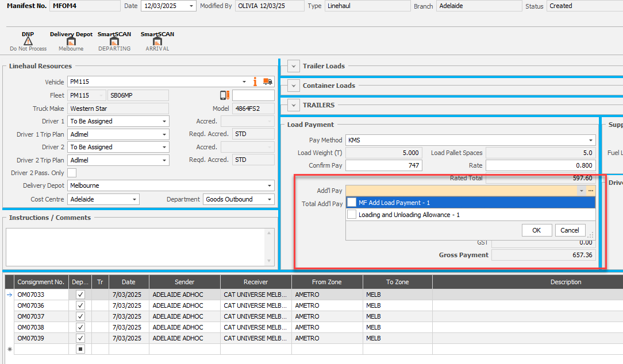Expand the Container Loads section
The width and height of the screenshot is (623, 364).
pyautogui.click(x=294, y=86)
